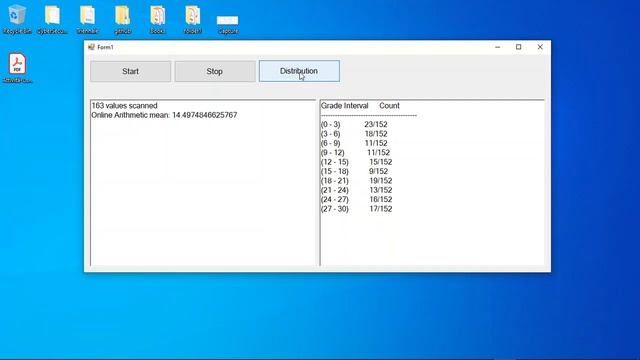Select the Folder1 desktop icon
The height and width of the screenshot is (360, 640).
(193, 19)
